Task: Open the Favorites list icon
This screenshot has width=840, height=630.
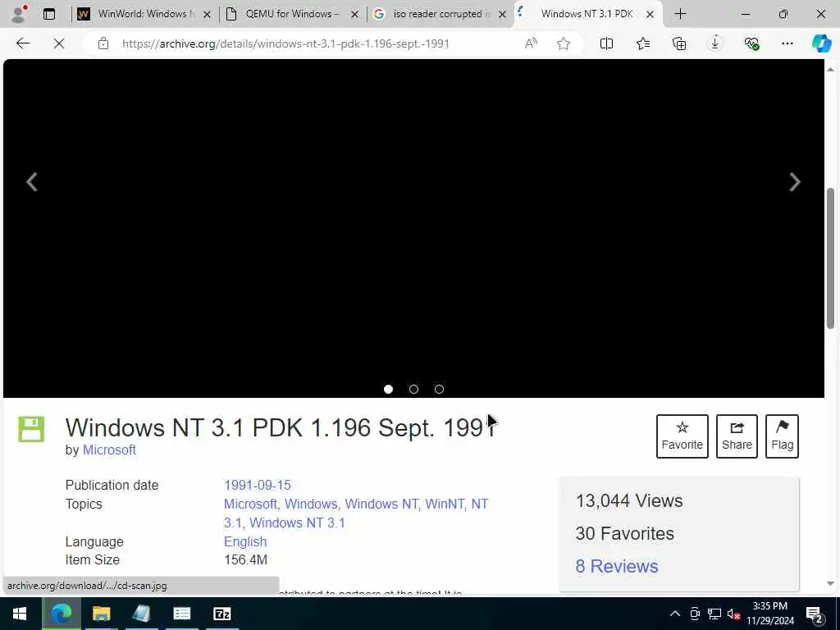Action: tap(643, 43)
